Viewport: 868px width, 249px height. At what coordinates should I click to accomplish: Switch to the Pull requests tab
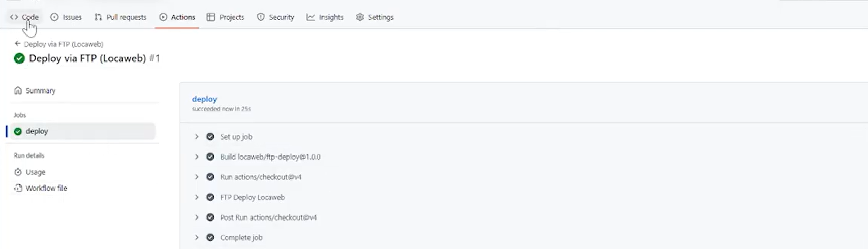(x=126, y=17)
